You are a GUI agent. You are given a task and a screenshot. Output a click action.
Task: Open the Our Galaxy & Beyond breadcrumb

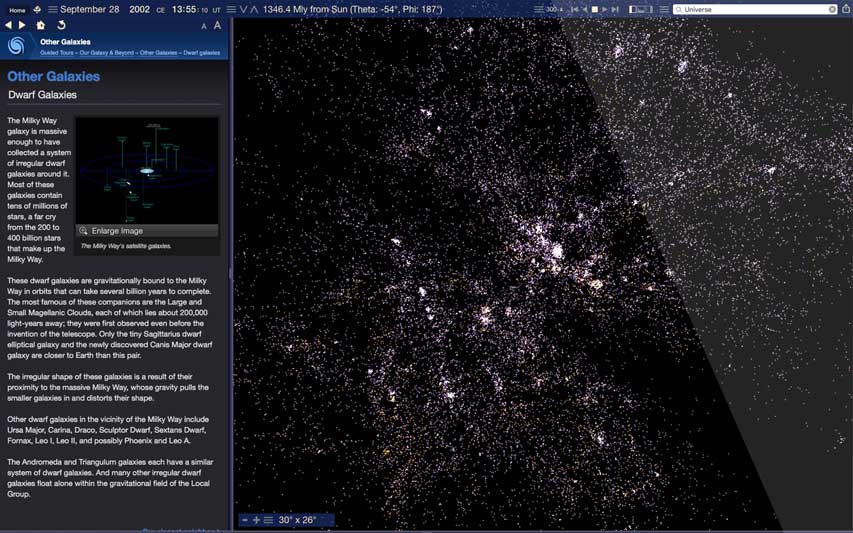tap(107, 52)
